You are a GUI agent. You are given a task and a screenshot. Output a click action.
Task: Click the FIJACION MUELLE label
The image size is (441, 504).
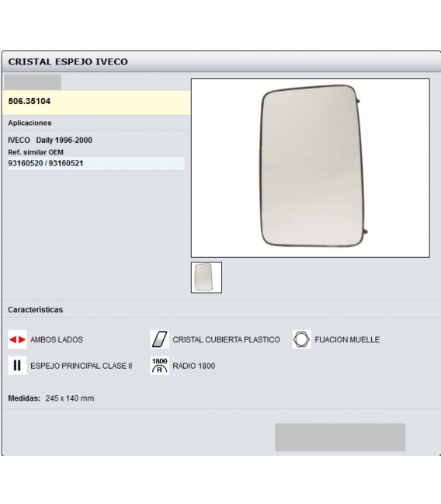pos(347,339)
